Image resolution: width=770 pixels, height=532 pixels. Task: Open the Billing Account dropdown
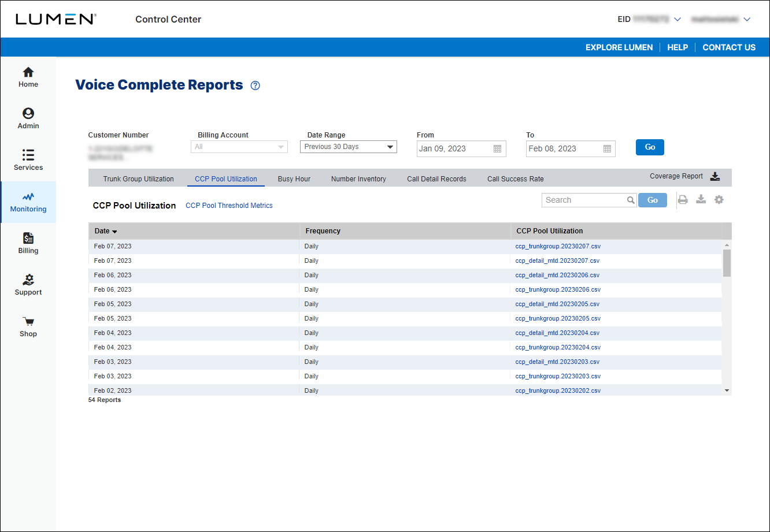[x=239, y=147]
